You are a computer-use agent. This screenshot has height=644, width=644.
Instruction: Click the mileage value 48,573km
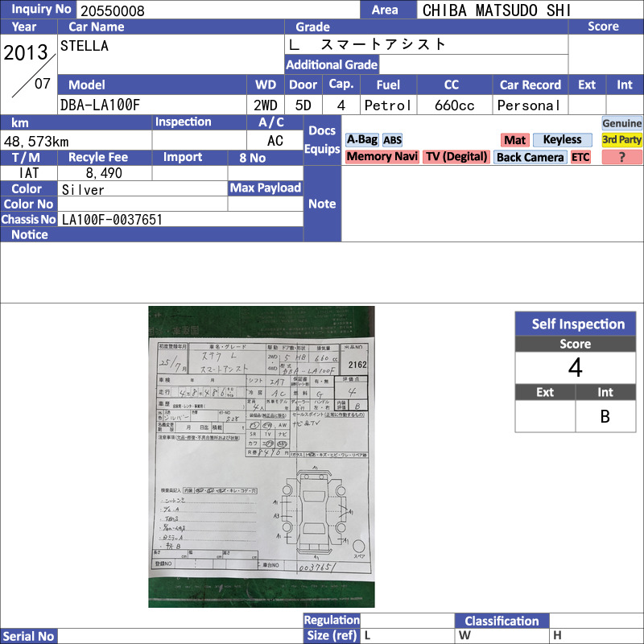click(x=36, y=142)
